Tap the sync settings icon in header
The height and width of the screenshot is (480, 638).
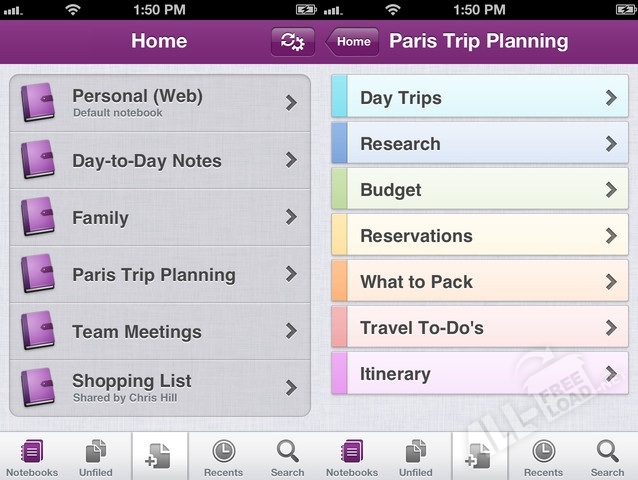293,42
